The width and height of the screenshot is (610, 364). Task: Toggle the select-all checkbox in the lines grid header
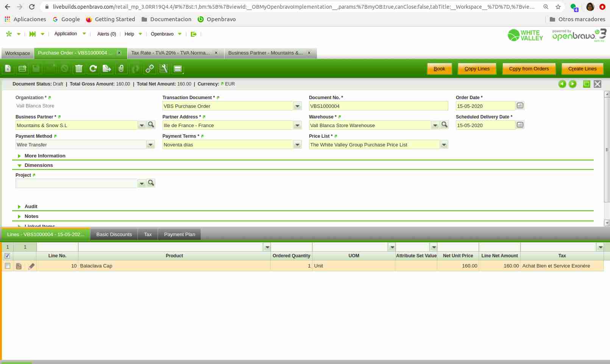(x=7, y=256)
